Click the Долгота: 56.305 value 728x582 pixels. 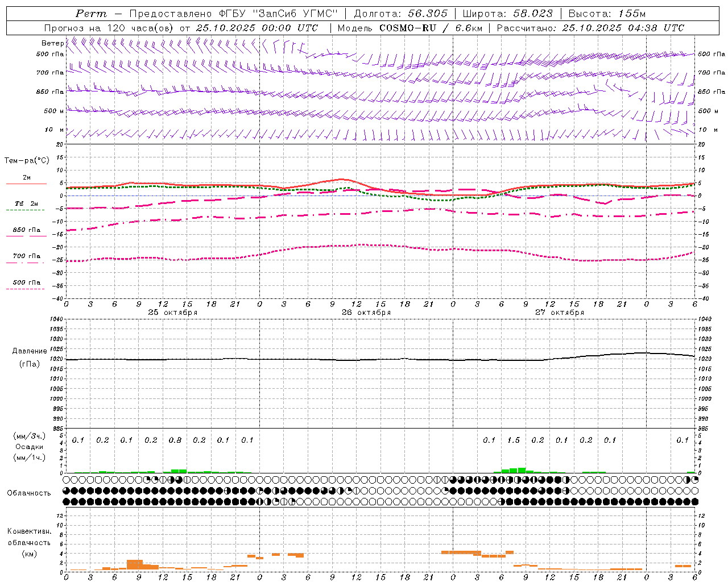[401, 14]
